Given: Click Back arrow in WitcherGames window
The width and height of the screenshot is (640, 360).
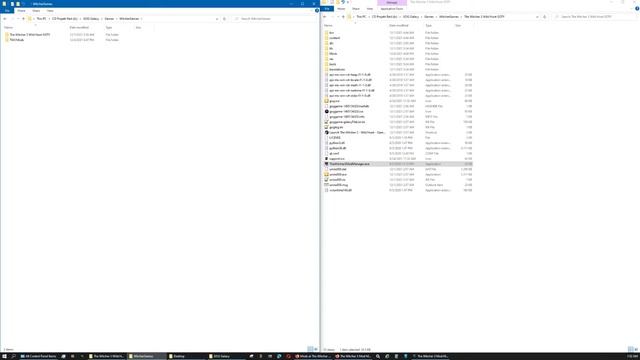Looking at the screenshot, I should (4, 19).
